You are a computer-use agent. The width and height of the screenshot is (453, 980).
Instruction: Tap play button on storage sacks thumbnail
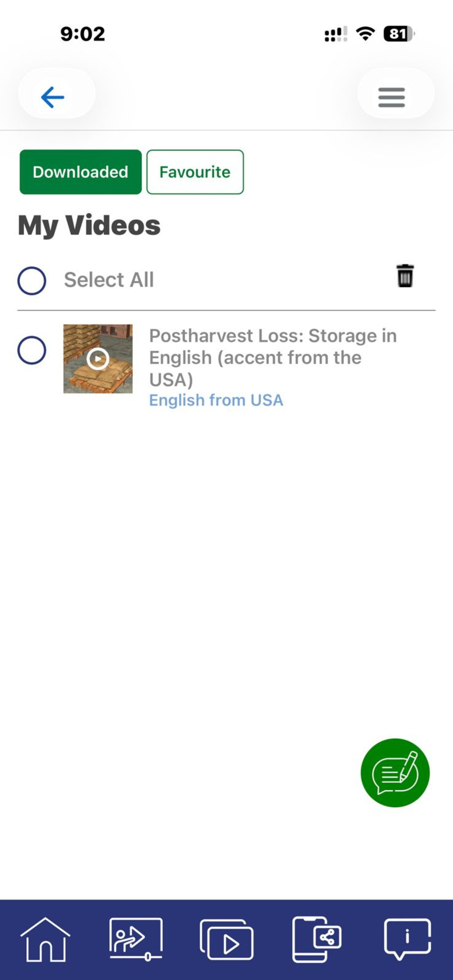(98, 359)
